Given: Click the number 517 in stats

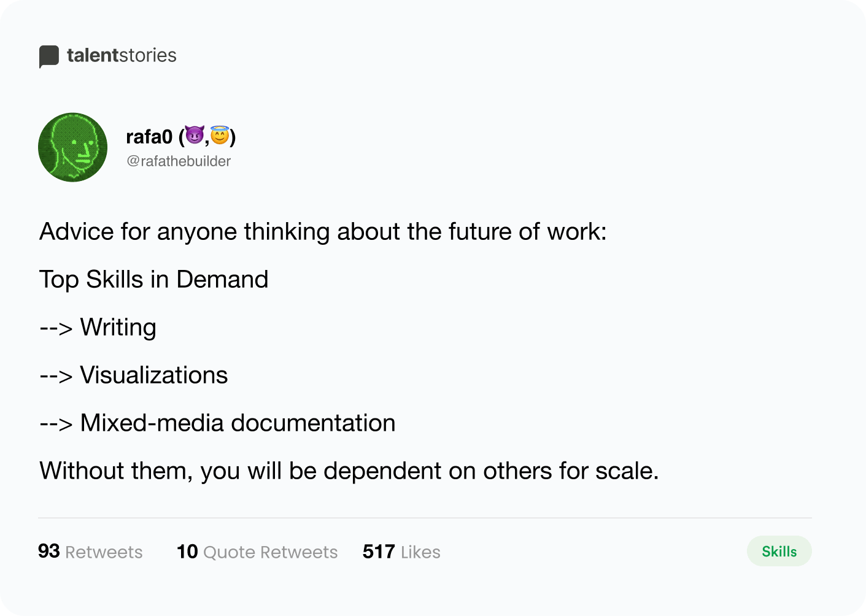Looking at the screenshot, I should pos(379,552).
